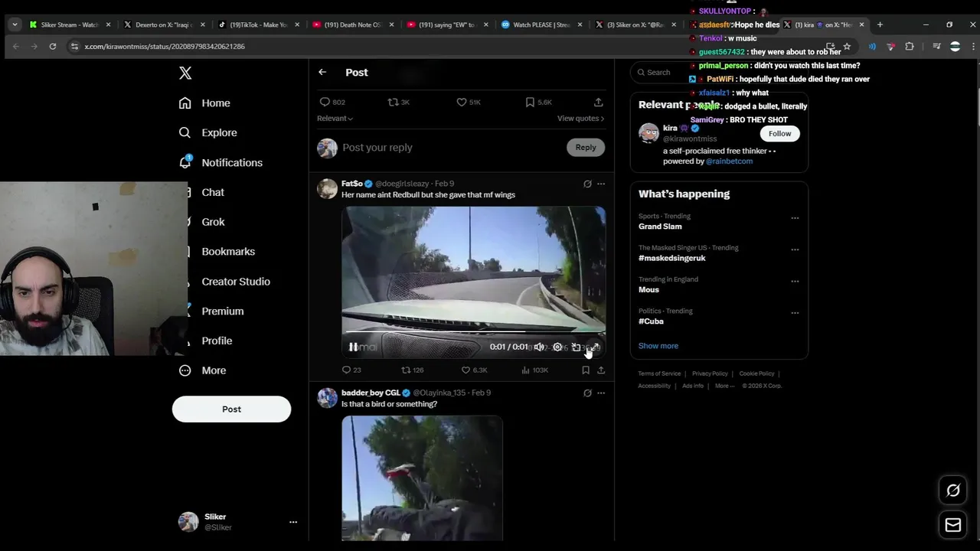The width and height of the screenshot is (980, 551).
Task: Click the back arrow next to Post
Action: [x=322, y=72]
